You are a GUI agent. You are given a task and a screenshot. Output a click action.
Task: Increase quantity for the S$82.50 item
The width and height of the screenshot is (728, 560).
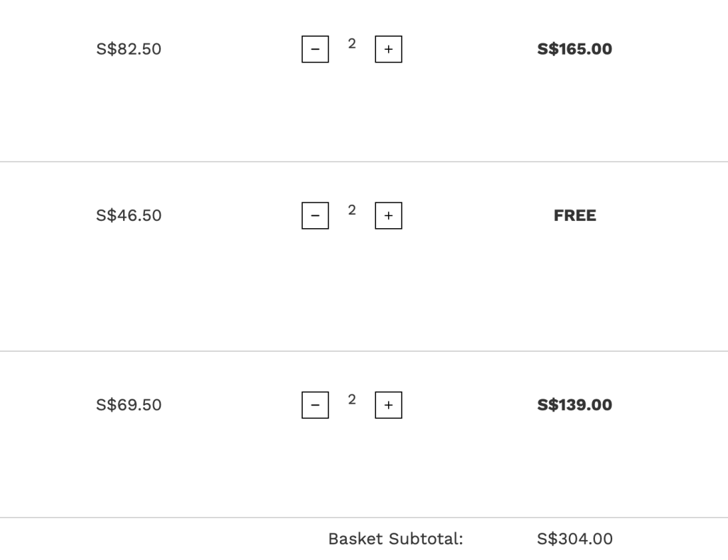(388, 49)
